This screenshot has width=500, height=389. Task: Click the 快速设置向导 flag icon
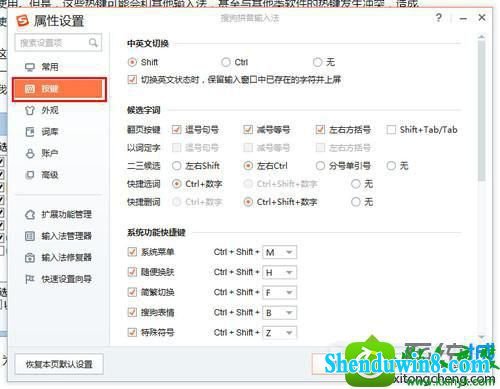tap(30, 279)
